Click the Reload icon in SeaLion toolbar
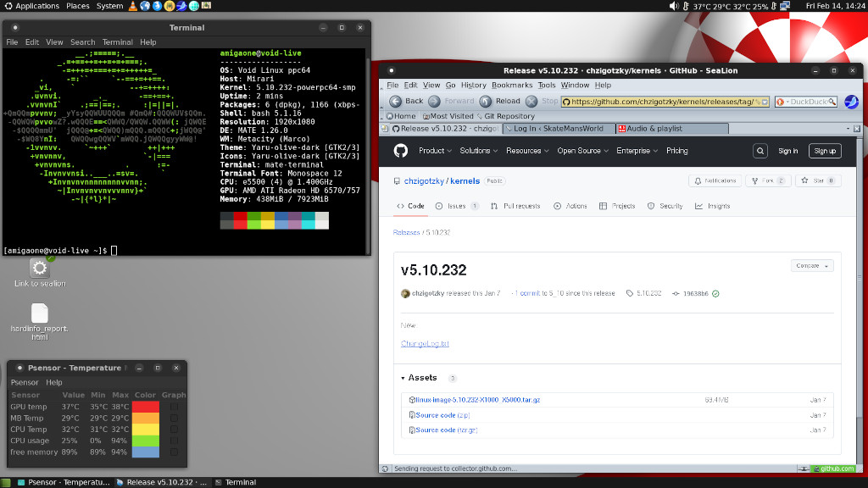This screenshot has height=488, width=868. point(486,102)
